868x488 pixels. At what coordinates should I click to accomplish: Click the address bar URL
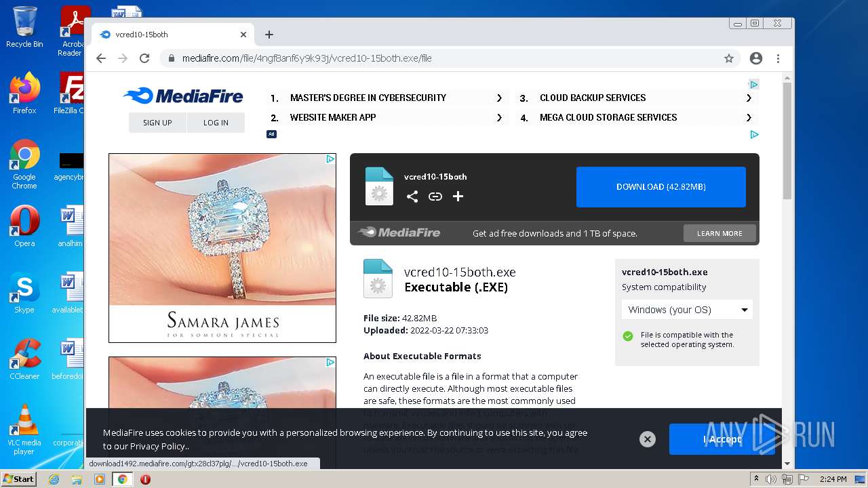(x=307, y=58)
